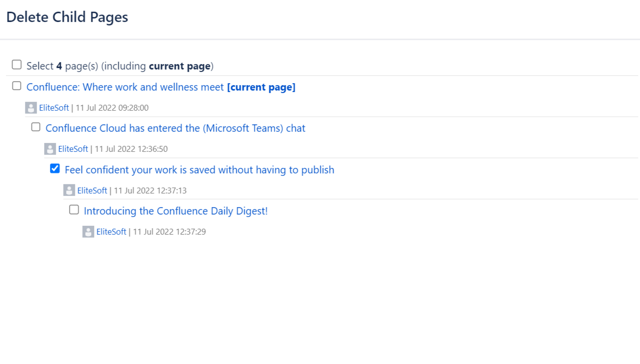The height and width of the screenshot is (364, 640).
Task: Open Confluence Cloud has entered the Teams chat link
Action: (175, 128)
